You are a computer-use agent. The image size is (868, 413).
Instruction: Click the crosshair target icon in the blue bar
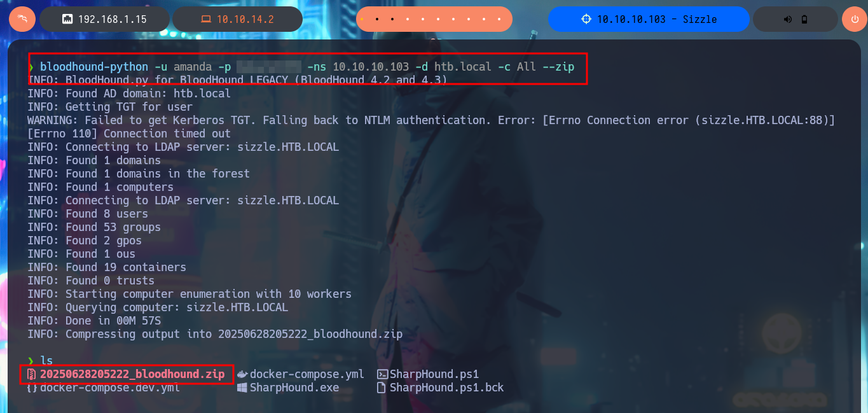pyautogui.click(x=586, y=19)
